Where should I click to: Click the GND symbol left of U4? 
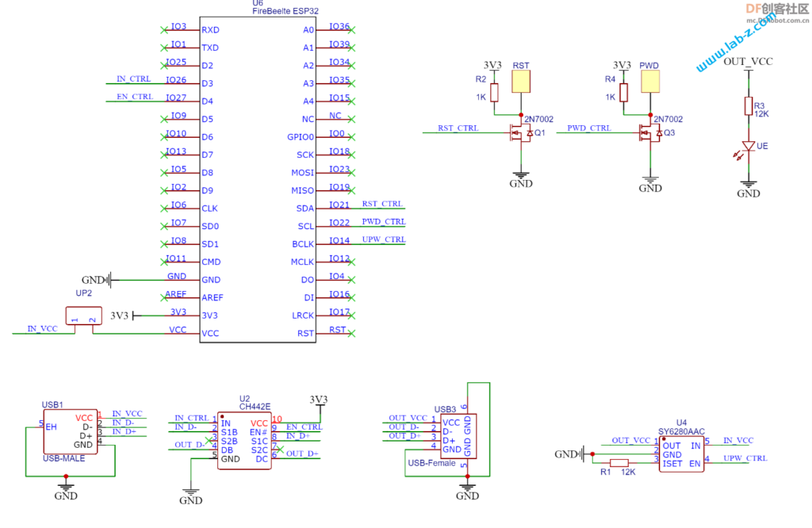click(572, 454)
